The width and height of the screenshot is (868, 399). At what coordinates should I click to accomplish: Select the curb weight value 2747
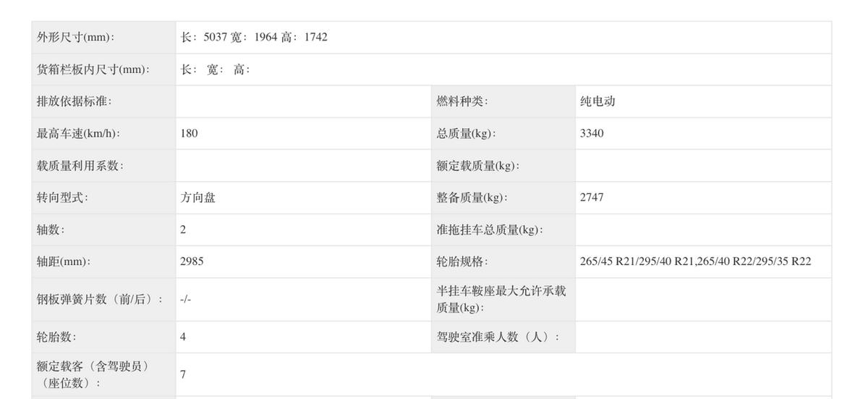[x=592, y=197]
